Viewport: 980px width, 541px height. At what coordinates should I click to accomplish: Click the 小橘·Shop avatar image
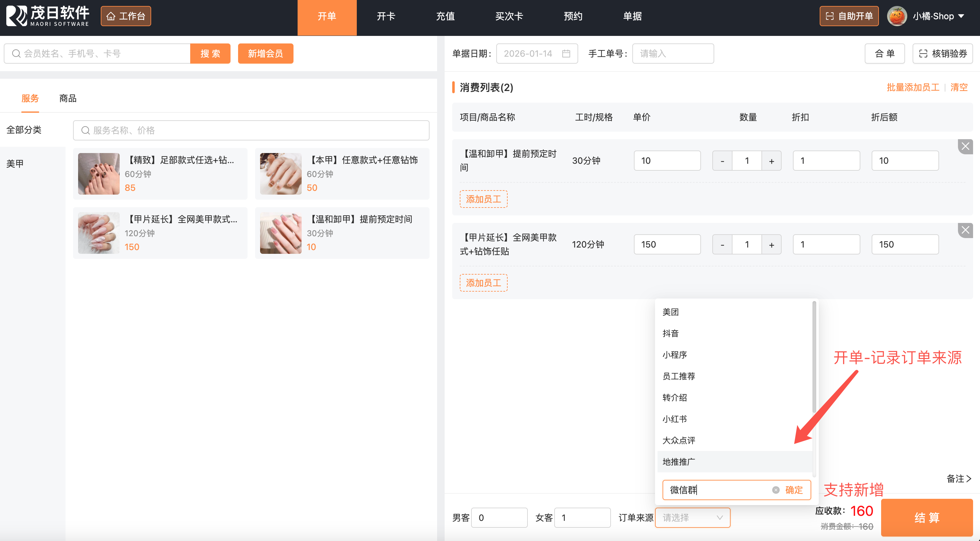coord(897,16)
